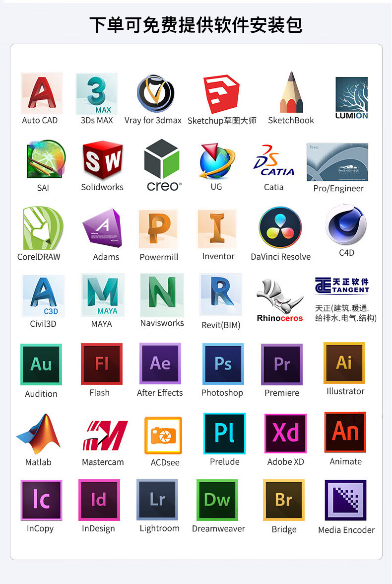Open the Inventor I icon

217,228
